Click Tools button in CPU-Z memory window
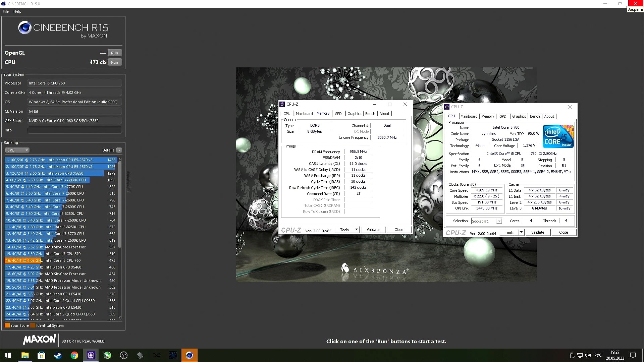The image size is (644, 362). click(x=344, y=230)
